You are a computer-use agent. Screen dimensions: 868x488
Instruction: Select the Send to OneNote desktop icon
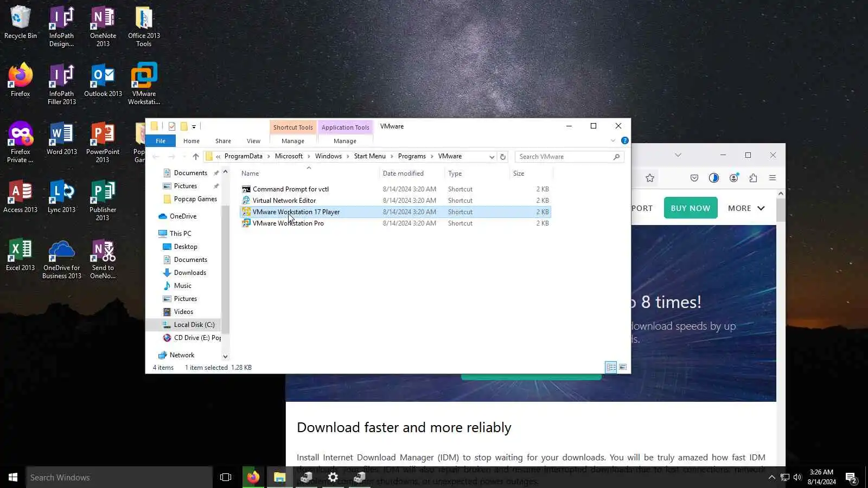pyautogui.click(x=103, y=258)
